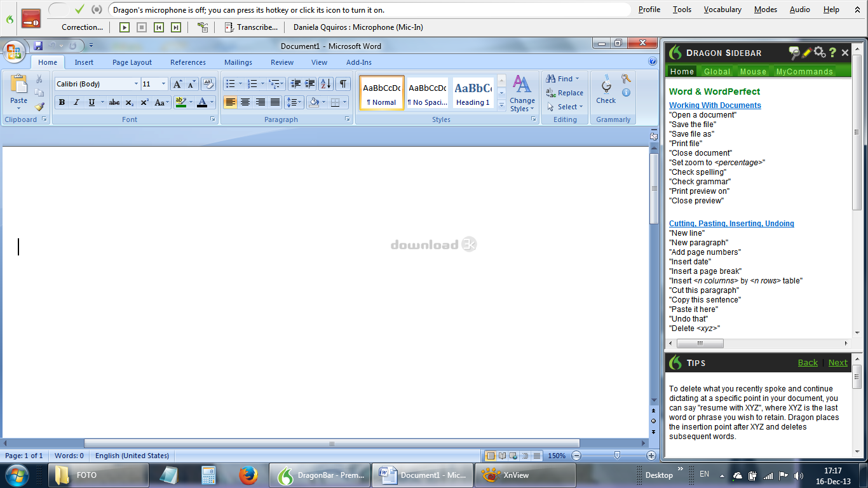Toggle show paragraph marks
The width and height of the screenshot is (868, 488).
tap(343, 84)
